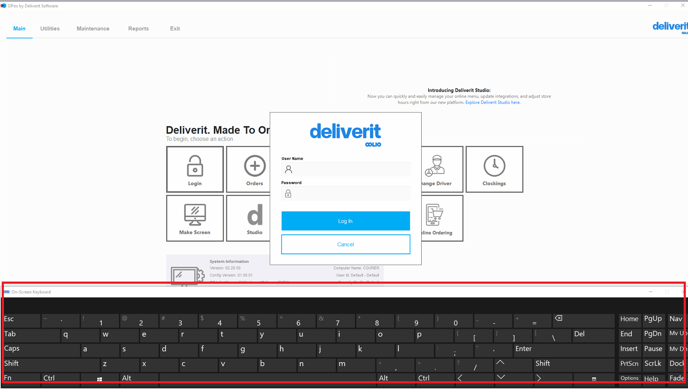
Task: Switch to the Reports tab
Action: click(138, 29)
